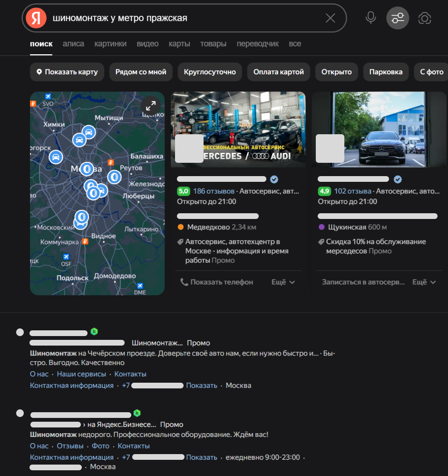Switch to the картинки tab
The width and height of the screenshot is (448, 476).
[110, 43]
